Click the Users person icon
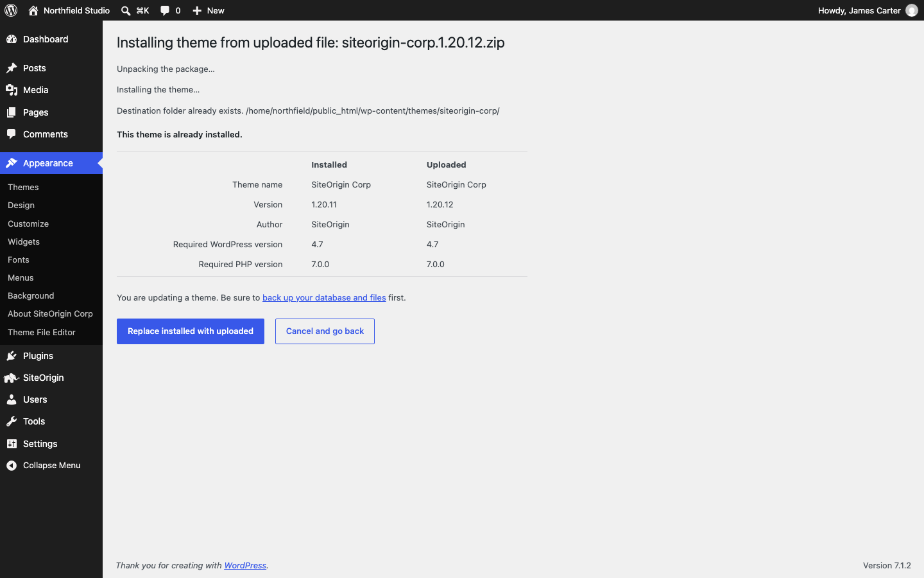 click(x=12, y=399)
